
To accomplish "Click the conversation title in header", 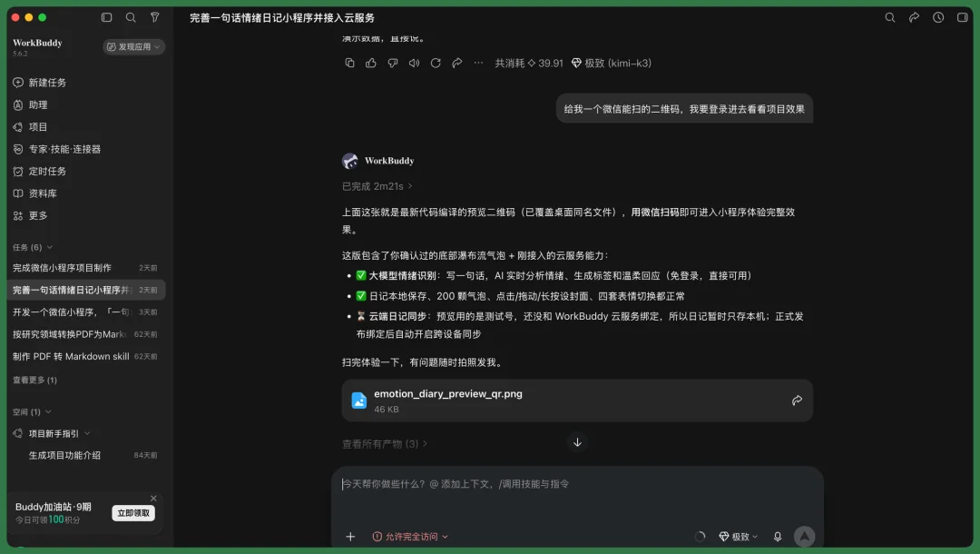I will pos(282,17).
